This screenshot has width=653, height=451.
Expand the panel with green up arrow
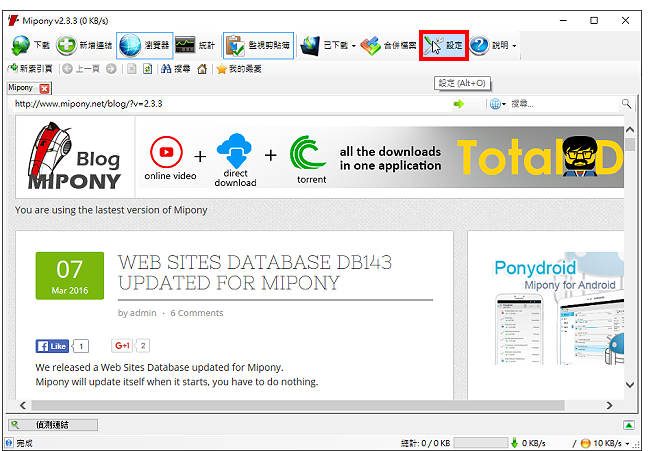[629, 425]
